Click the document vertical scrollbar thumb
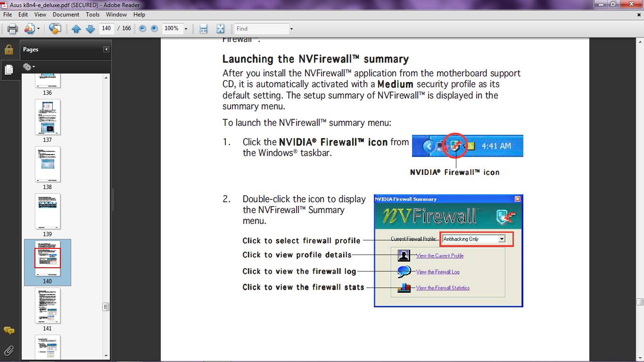 tap(640, 302)
